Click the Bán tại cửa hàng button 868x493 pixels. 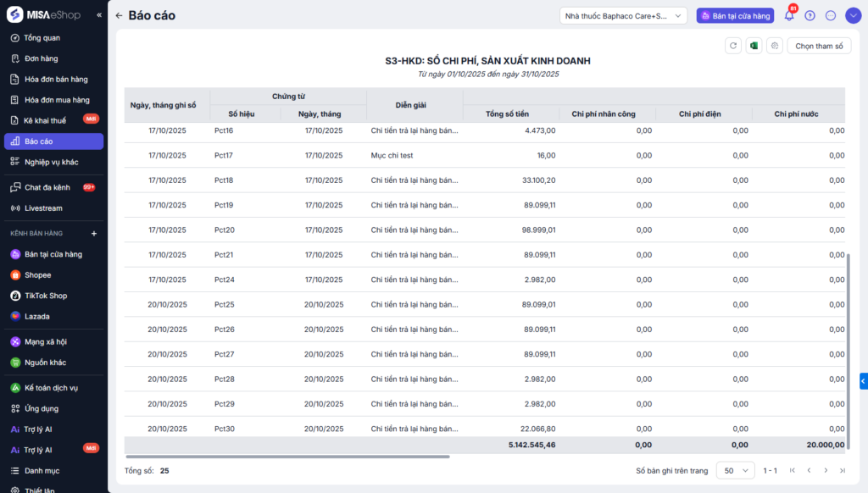tap(735, 15)
